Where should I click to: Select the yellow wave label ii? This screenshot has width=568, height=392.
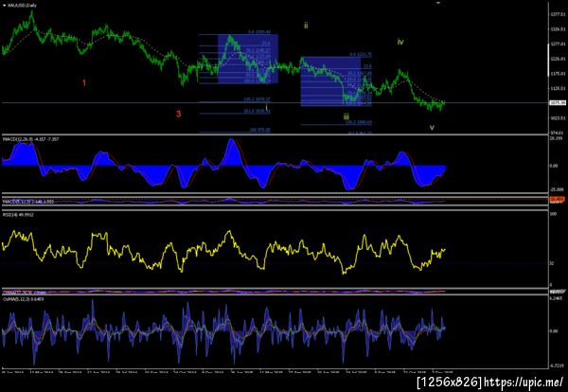tap(306, 26)
